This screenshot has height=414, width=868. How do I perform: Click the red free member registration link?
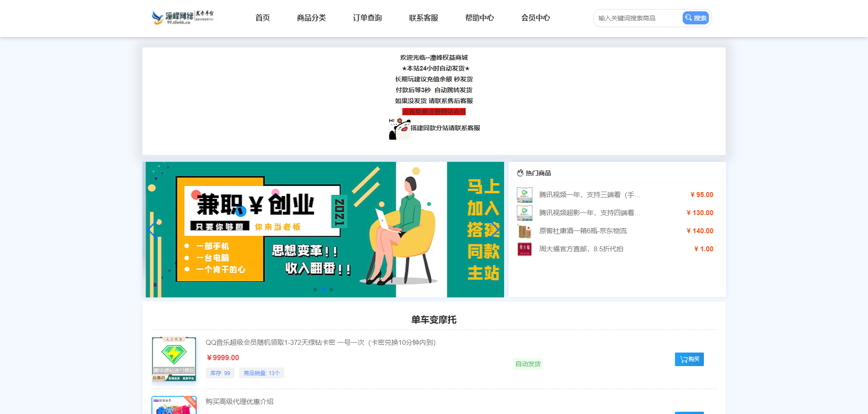click(434, 112)
